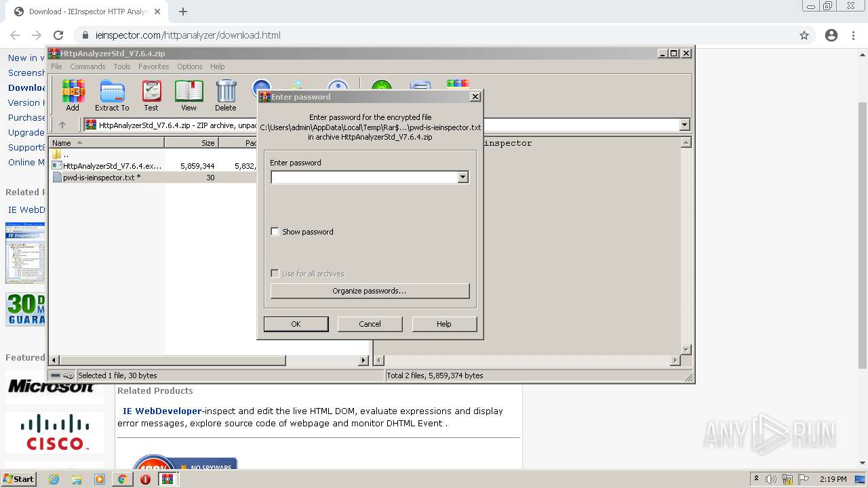Click the drive icon in WinRAR status bar
Viewport: 868px width, 488px height.
(56, 375)
